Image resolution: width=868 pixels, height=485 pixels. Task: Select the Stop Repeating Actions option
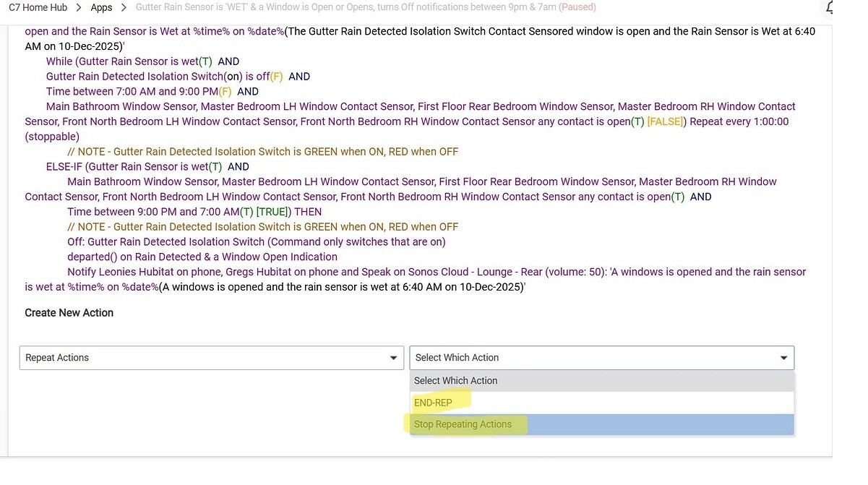(463, 424)
